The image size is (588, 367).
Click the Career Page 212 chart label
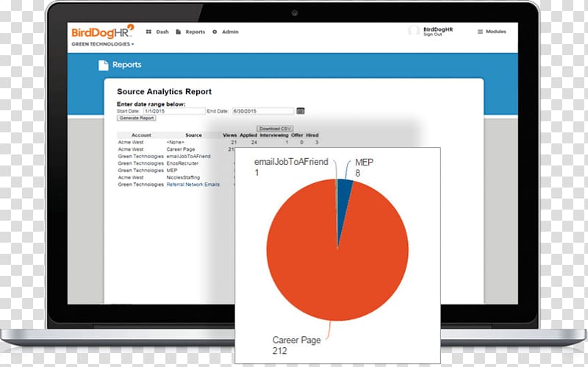[x=297, y=345]
